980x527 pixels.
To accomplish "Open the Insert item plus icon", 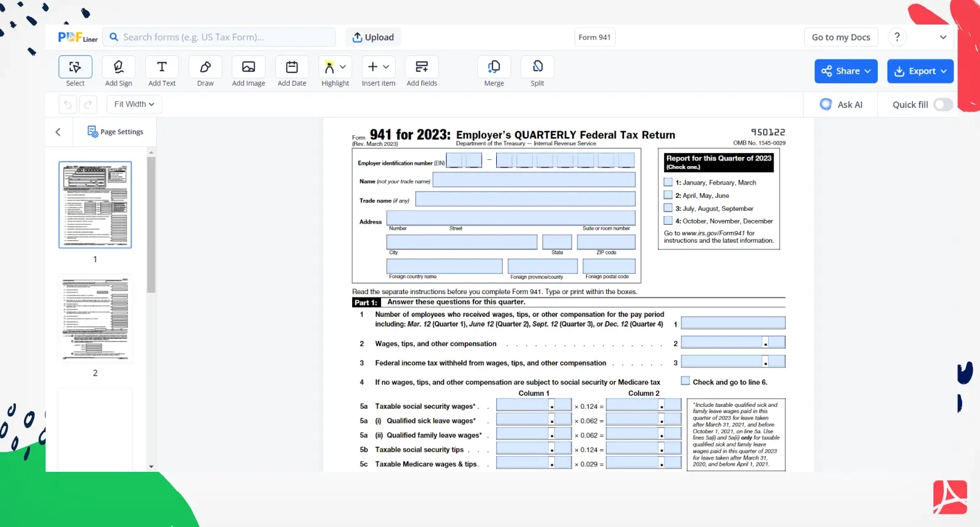I will coord(372,67).
